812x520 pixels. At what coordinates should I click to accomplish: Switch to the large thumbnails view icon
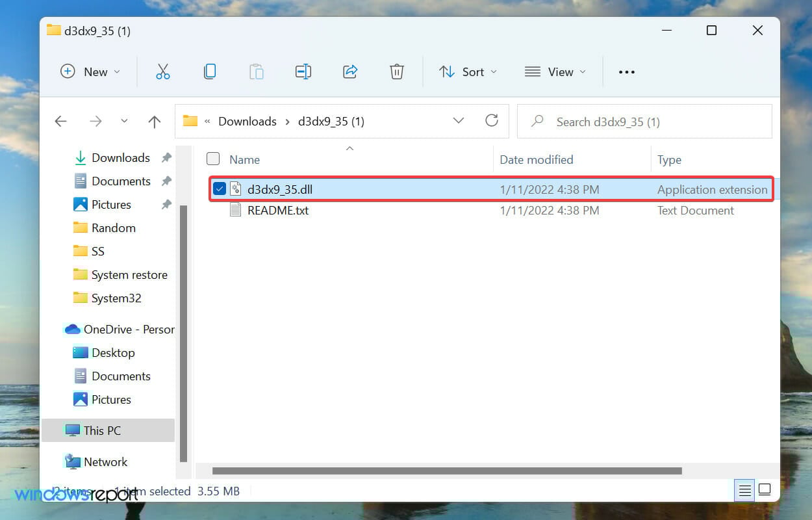tap(765, 489)
